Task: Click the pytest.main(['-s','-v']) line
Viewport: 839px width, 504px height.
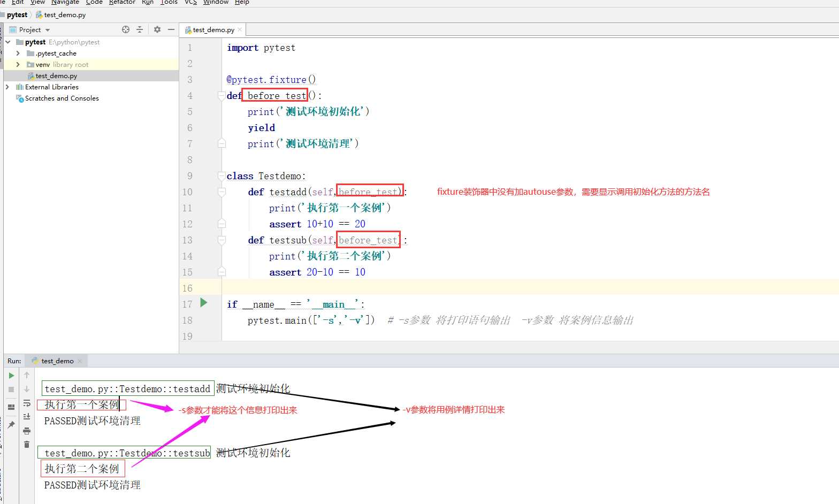Action: click(311, 320)
